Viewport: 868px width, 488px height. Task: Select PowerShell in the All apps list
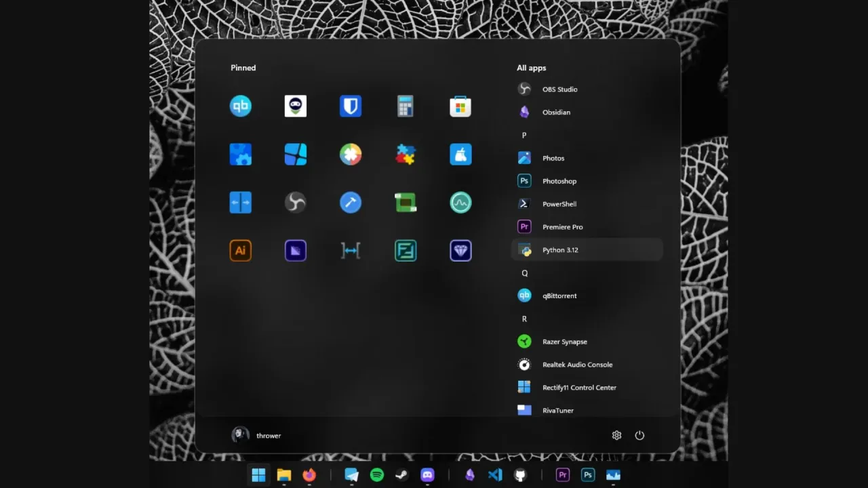pyautogui.click(x=559, y=204)
